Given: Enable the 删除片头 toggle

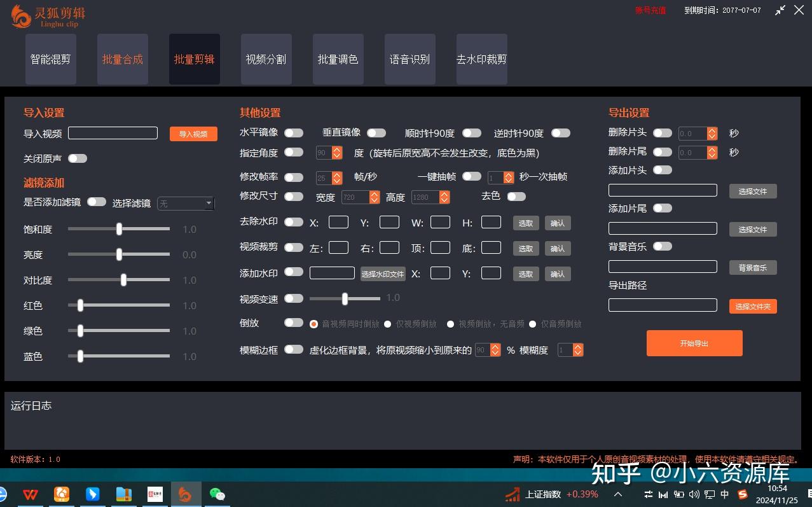Looking at the screenshot, I should (662, 133).
